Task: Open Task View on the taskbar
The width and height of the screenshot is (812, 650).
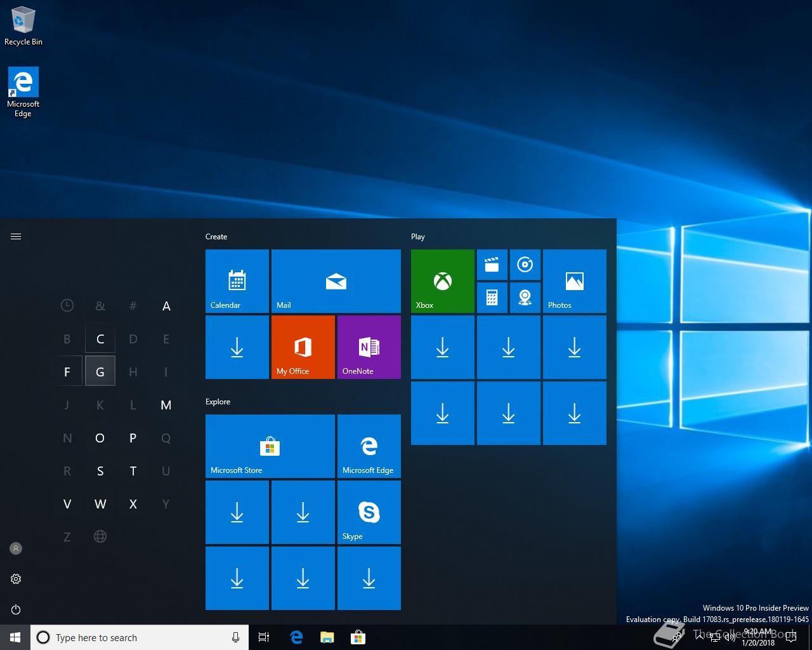Action: coord(264,637)
